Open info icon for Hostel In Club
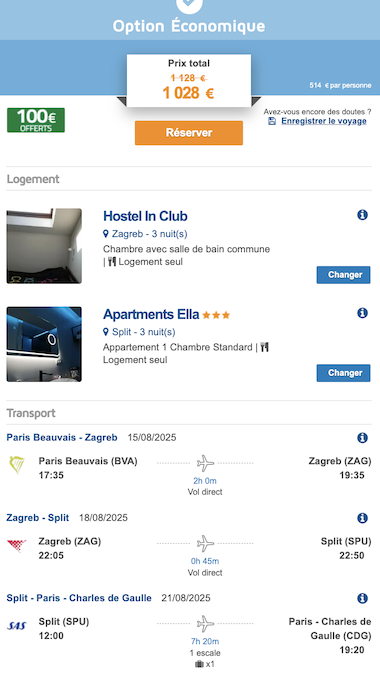Screen dimensions: 380x700 point(362,215)
